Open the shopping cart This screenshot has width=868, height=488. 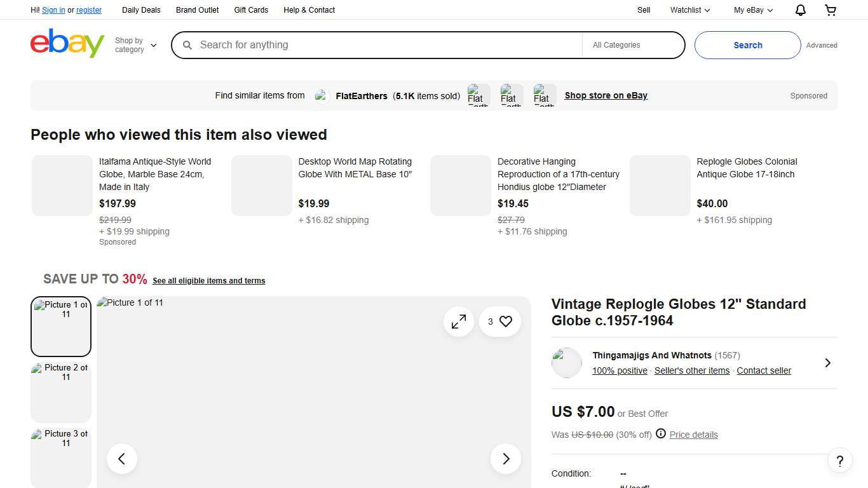pos(831,10)
